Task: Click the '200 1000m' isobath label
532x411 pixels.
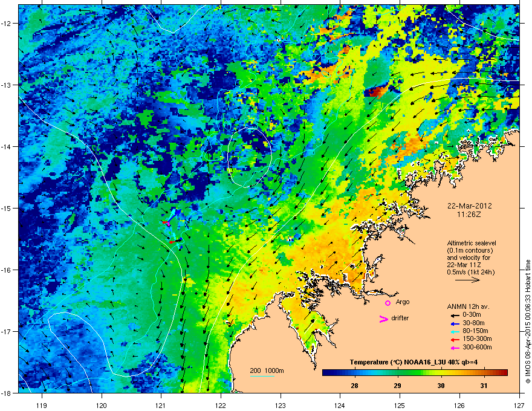Action: pos(267,371)
